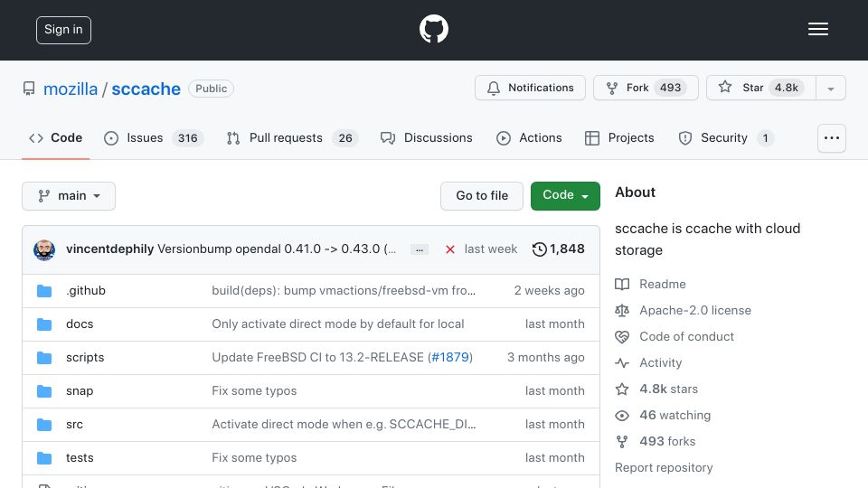
Task: Open the Apache-2.0 license link
Action: tap(695, 310)
